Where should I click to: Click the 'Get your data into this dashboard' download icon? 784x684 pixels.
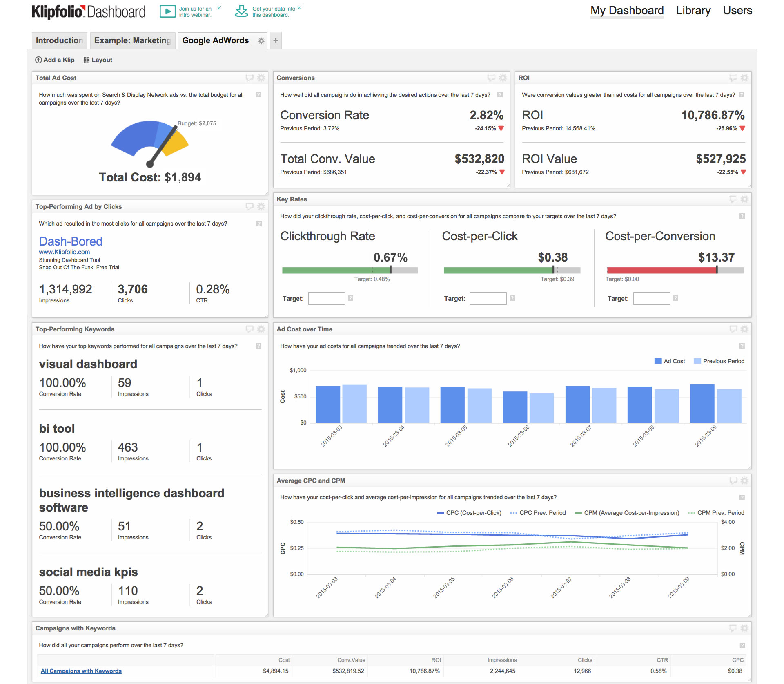(x=242, y=11)
